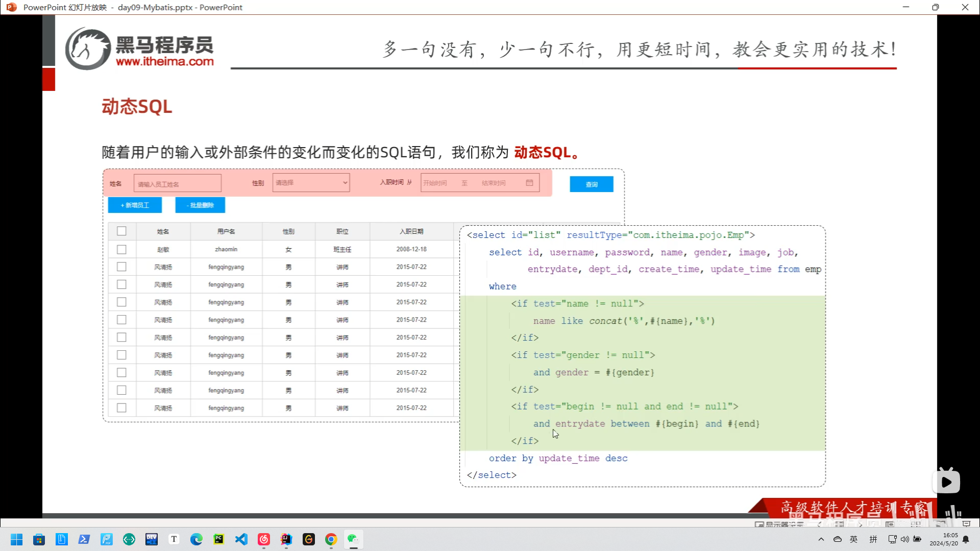The image size is (980, 551).
Task: Expand the hidden tray icons chevron
Action: click(x=821, y=539)
